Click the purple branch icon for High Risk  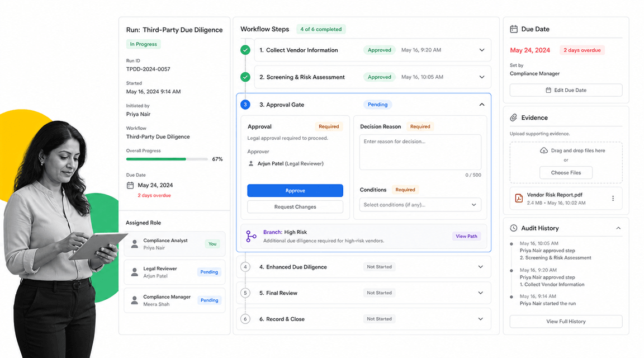tap(251, 236)
